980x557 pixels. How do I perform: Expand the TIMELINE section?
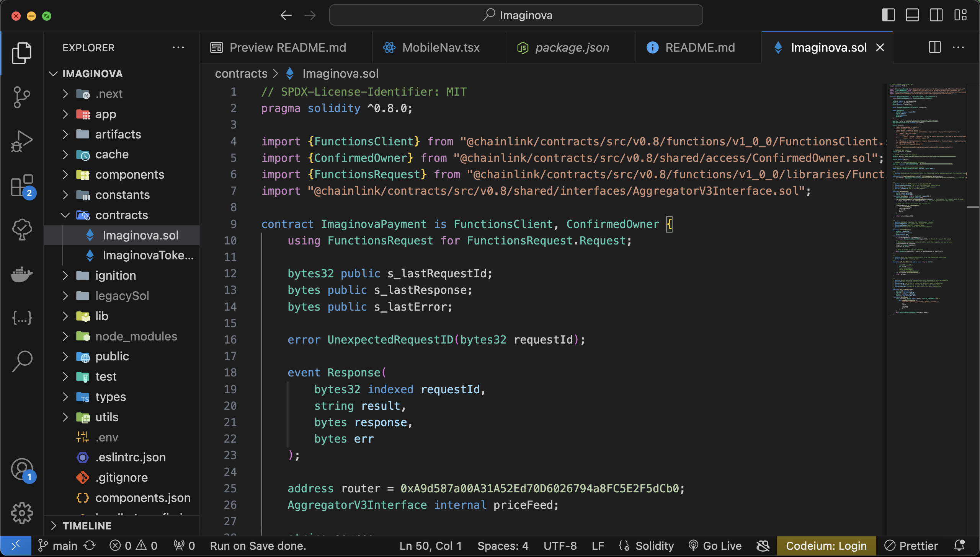(x=87, y=526)
